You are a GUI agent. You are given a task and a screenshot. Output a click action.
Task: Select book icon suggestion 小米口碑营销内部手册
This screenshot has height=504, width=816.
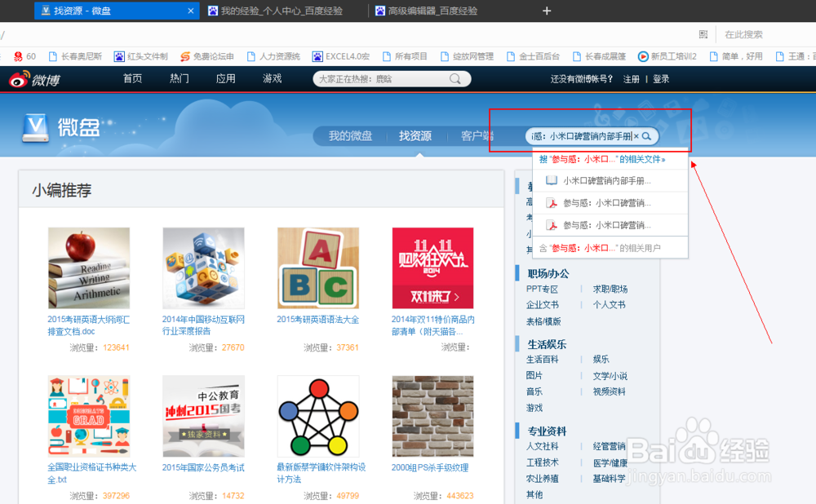(x=610, y=180)
